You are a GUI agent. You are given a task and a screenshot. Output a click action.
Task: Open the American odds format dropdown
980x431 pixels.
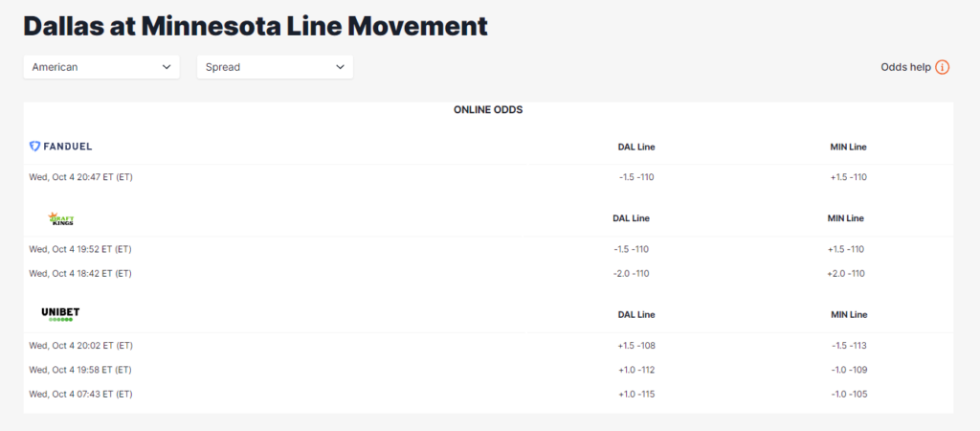tap(101, 67)
